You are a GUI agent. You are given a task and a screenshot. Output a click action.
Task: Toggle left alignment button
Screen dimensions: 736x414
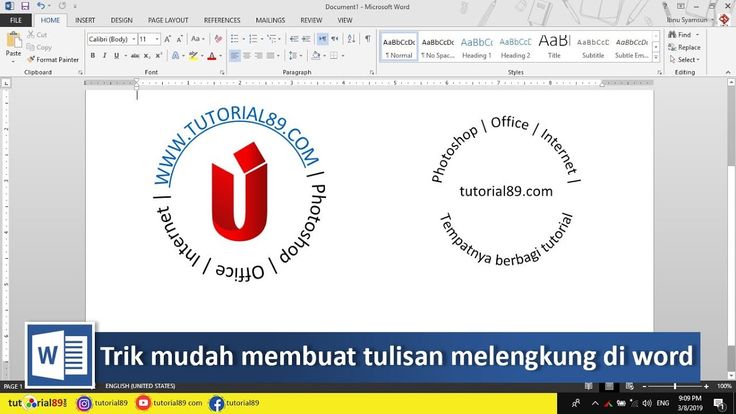(235, 56)
